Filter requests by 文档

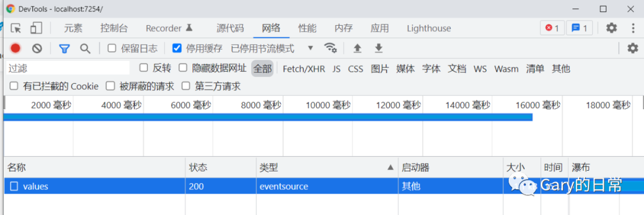tap(457, 69)
